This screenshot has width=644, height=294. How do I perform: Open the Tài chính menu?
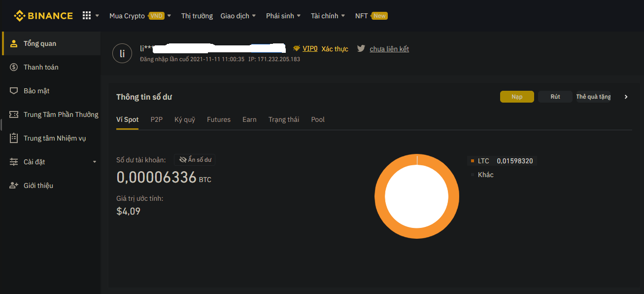tap(325, 16)
